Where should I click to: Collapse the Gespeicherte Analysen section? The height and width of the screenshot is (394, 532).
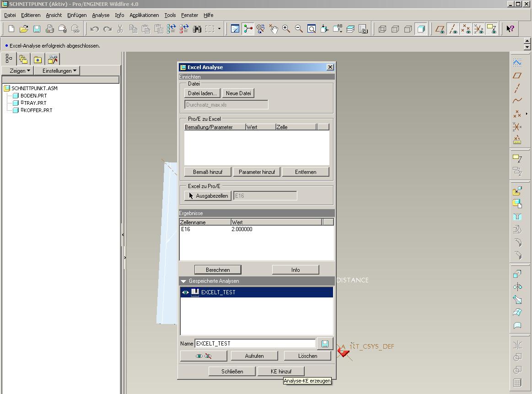tap(183, 281)
